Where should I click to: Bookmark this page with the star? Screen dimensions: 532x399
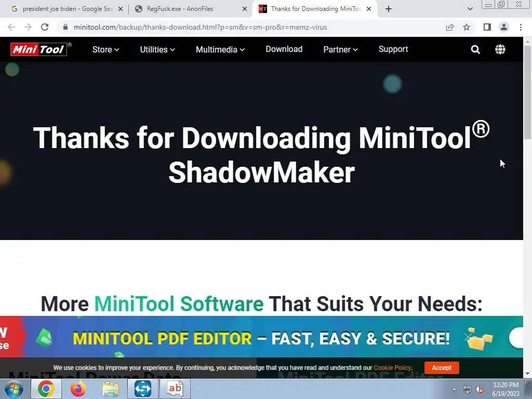(x=467, y=27)
